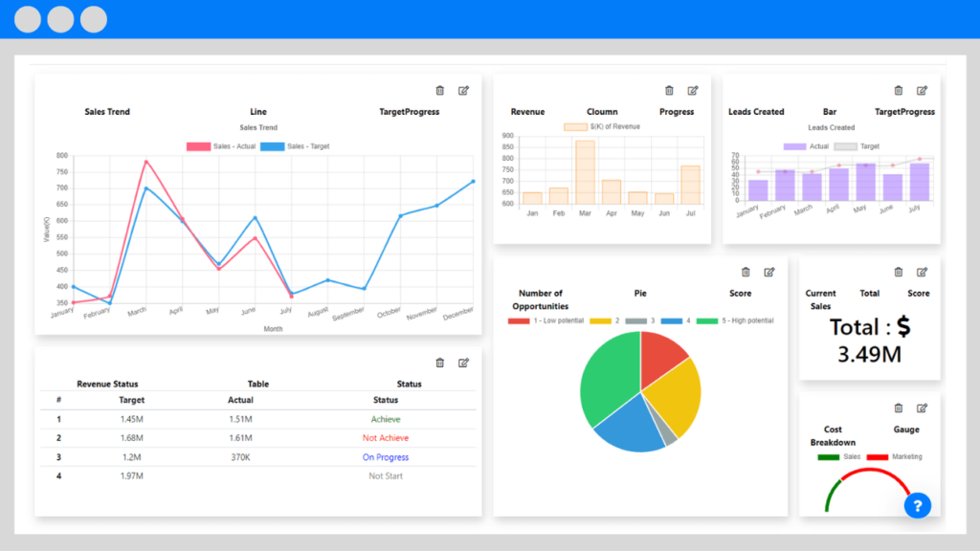
Task: Edit the Leads Created widget
Action: (x=923, y=91)
